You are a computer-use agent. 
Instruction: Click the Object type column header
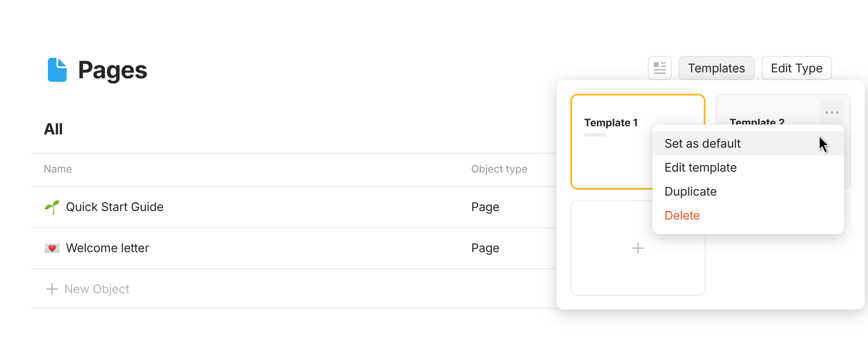[x=499, y=169]
